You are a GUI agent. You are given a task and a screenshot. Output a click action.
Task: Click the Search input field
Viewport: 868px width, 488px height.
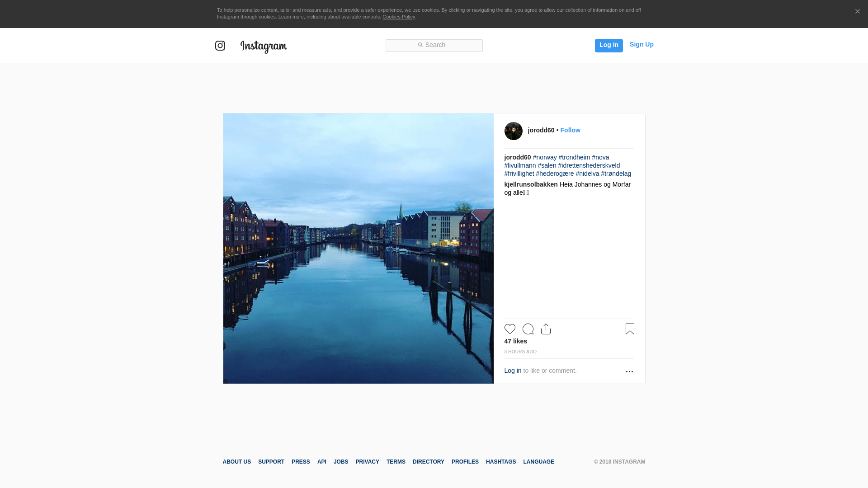click(434, 45)
